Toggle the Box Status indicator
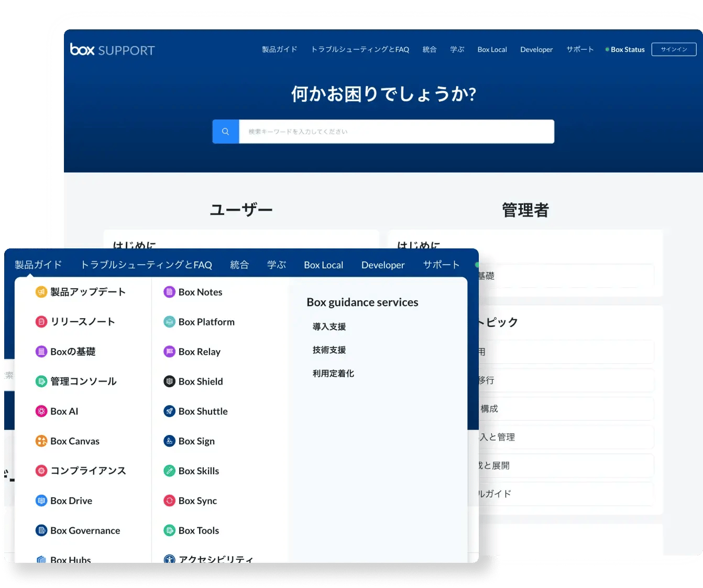The height and width of the screenshot is (588, 703). point(625,49)
